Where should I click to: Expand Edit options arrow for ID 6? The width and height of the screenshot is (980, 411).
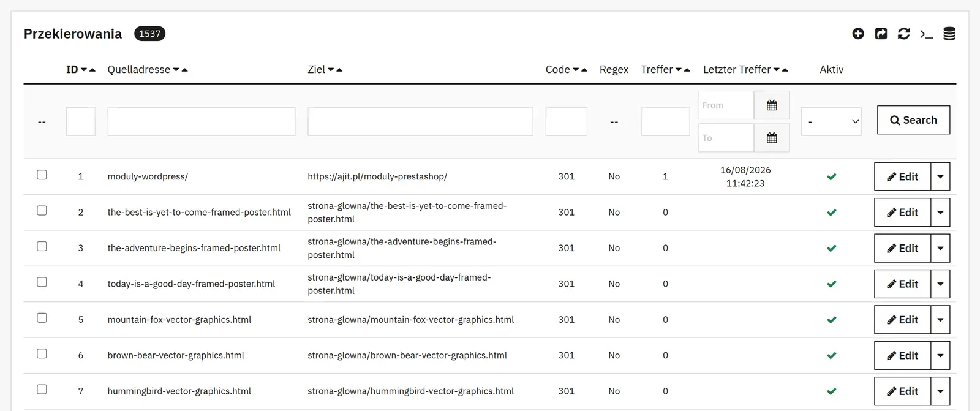(940, 356)
